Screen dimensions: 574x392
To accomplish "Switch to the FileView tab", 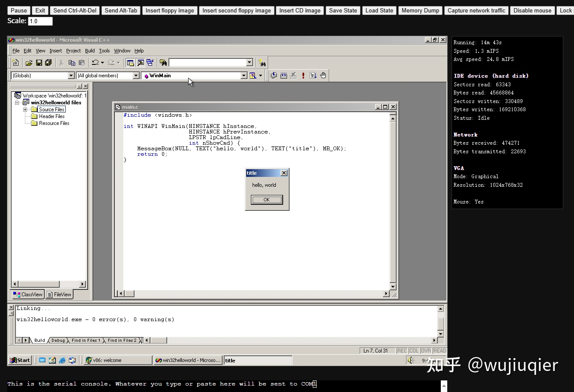I will [x=59, y=295].
